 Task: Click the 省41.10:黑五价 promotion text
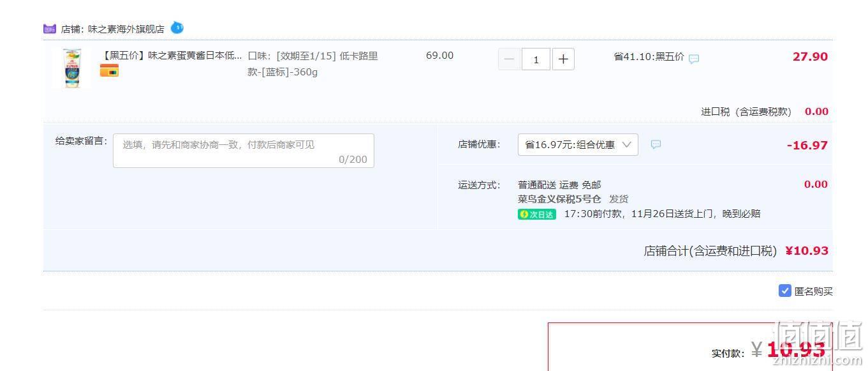pyautogui.click(x=649, y=57)
